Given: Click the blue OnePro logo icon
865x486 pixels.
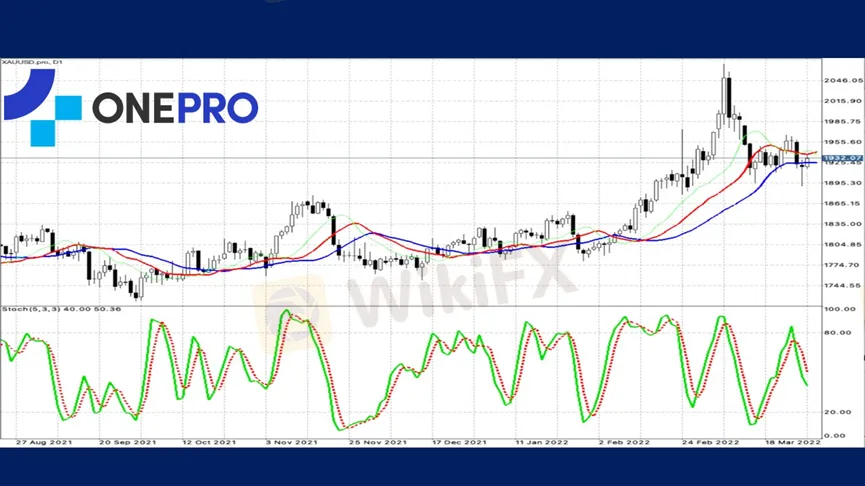Looking at the screenshot, I should point(42,108).
